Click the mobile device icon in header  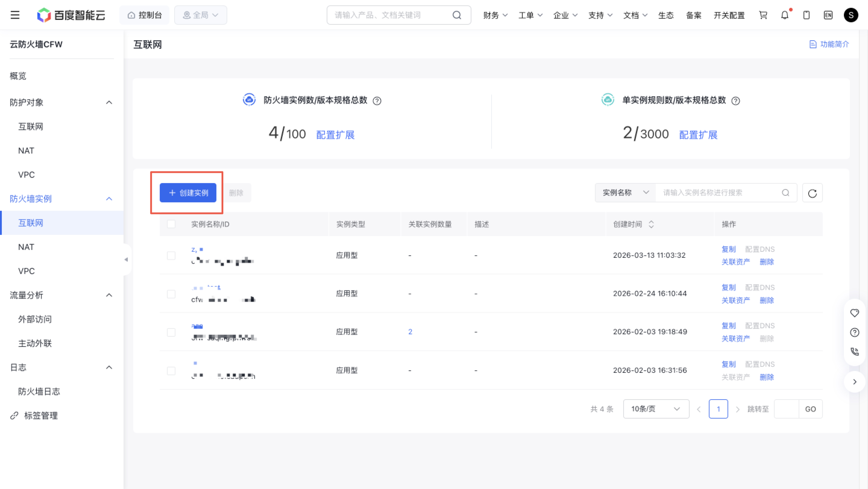(x=806, y=15)
